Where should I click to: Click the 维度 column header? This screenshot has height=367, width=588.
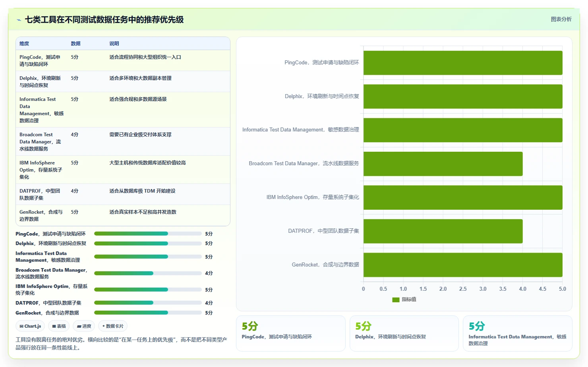pyautogui.click(x=24, y=44)
